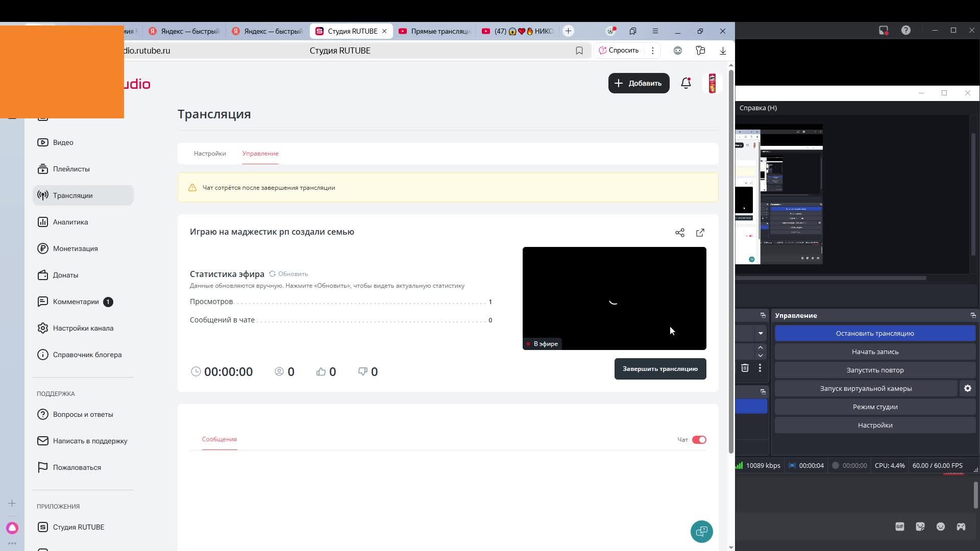Click Завершить трансляцию button
Image resolution: width=980 pixels, height=551 pixels.
660,369
